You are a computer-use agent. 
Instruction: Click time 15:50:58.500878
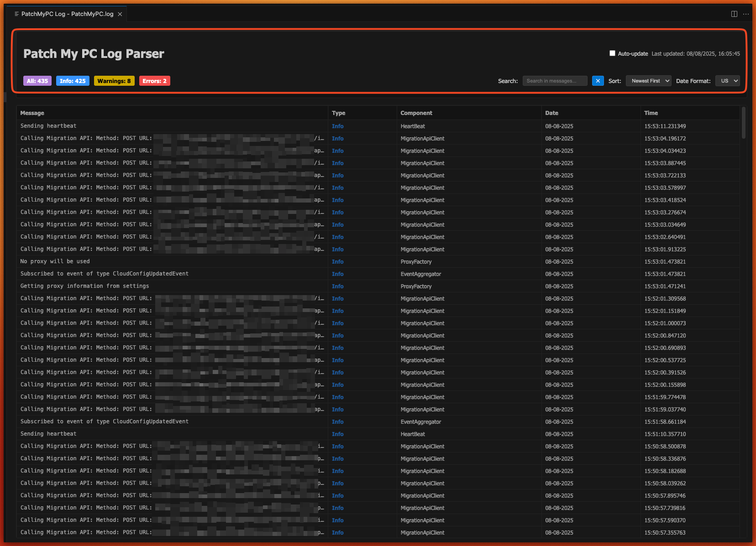(x=665, y=447)
